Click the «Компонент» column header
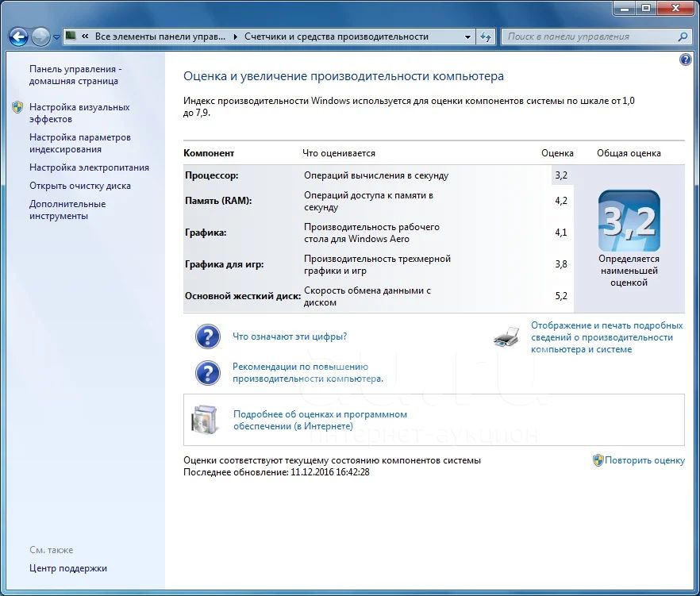 209,153
